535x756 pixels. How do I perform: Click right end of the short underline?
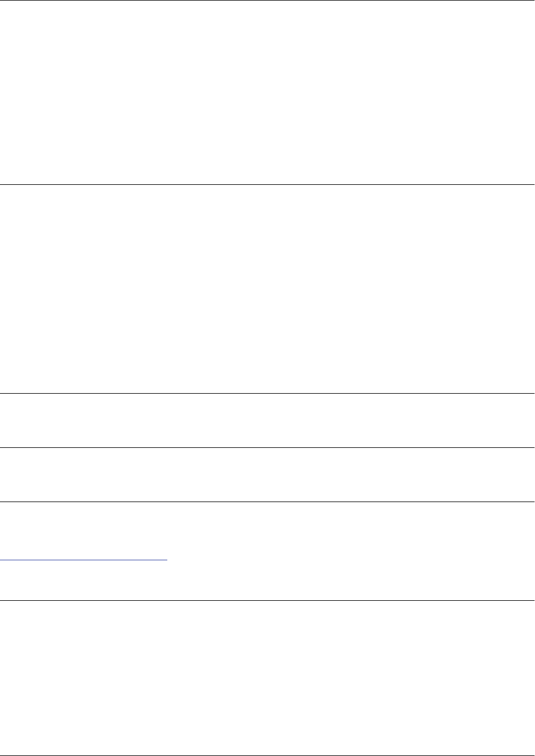click(x=166, y=560)
